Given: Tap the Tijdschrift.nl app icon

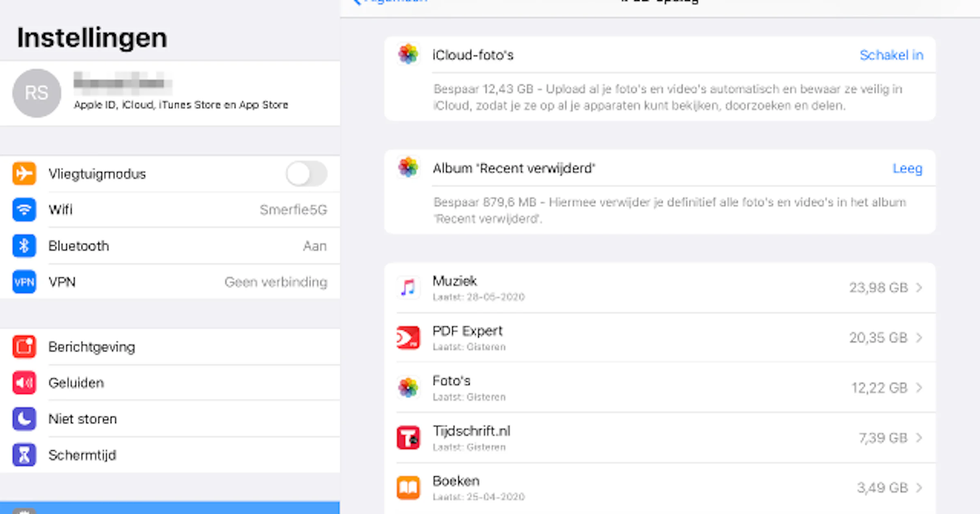Looking at the screenshot, I should coord(408,438).
